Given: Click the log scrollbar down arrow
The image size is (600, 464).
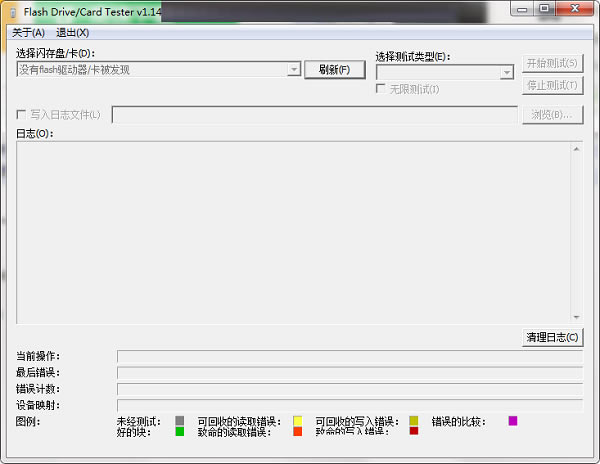Looking at the screenshot, I should pyautogui.click(x=576, y=317).
